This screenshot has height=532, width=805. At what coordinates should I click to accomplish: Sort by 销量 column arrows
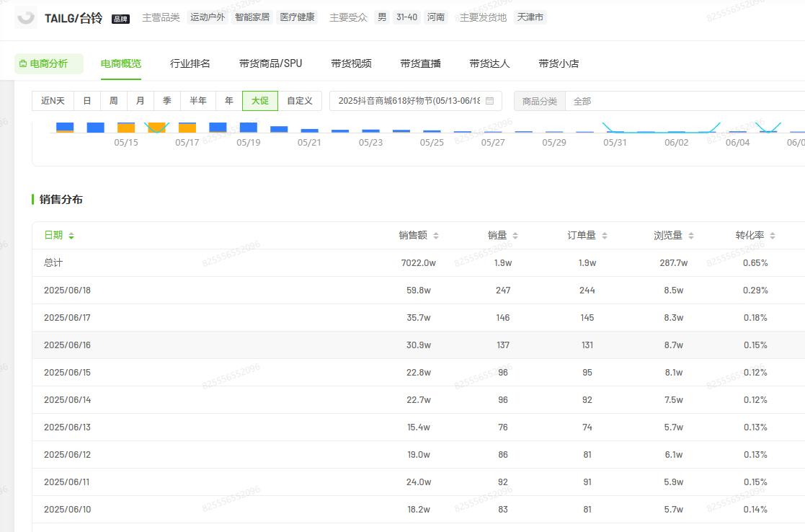[x=515, y=236]
